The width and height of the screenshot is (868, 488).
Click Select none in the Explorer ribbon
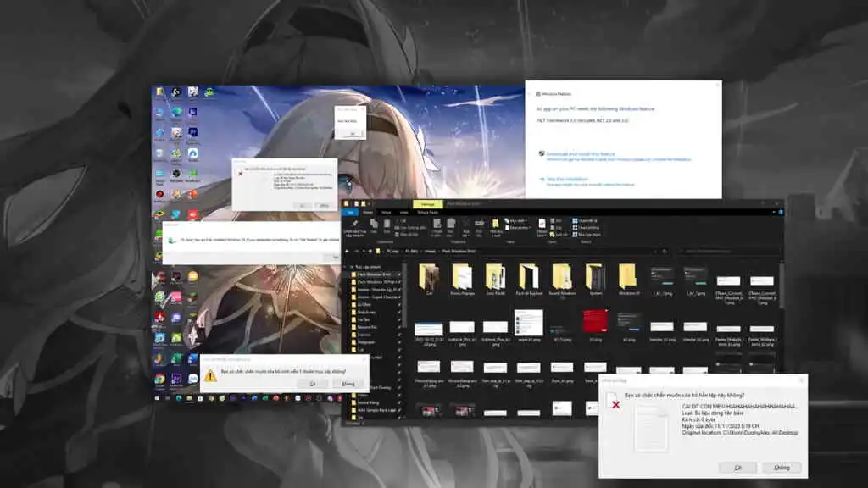coord(587,227)
